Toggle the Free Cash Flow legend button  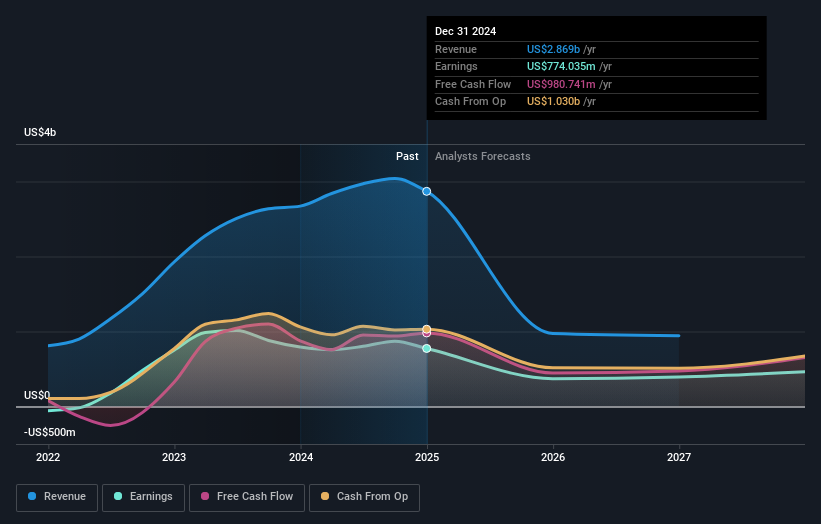coord(247,497)
